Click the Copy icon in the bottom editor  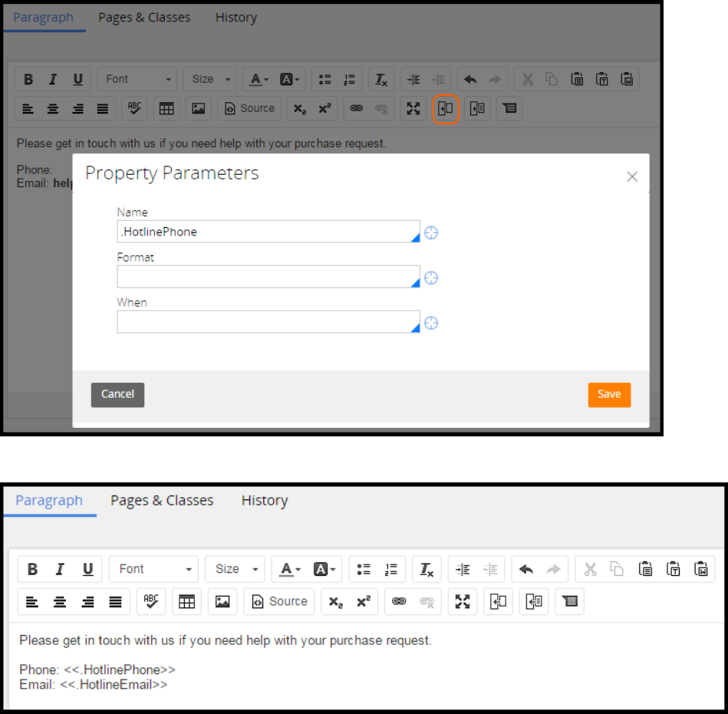click(617, 569)
